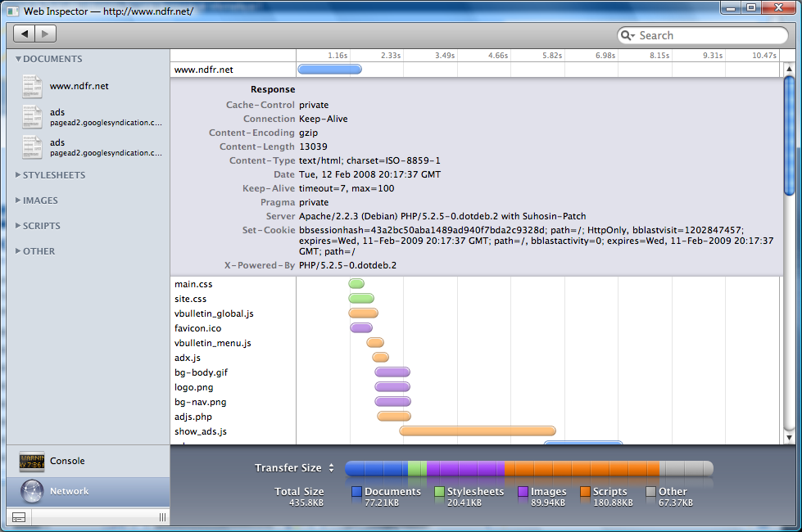Click the vertical scrollbar thumb
Viewport: 802px width, 532px height.
point(789,135)
